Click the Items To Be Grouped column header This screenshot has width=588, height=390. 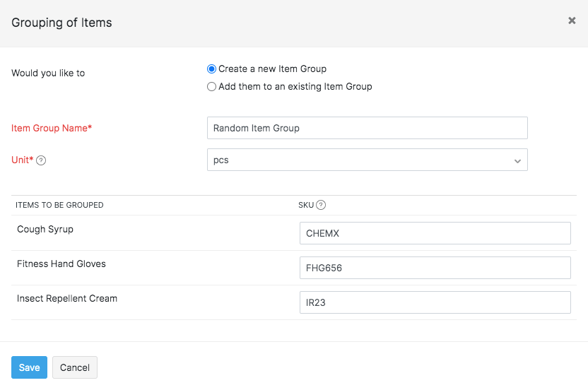coord(59,206)
